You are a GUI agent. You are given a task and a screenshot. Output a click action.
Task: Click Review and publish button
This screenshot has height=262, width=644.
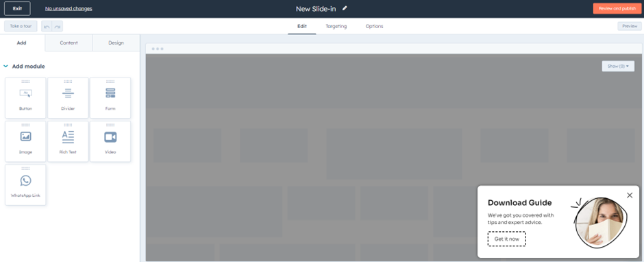coord(617,9)
